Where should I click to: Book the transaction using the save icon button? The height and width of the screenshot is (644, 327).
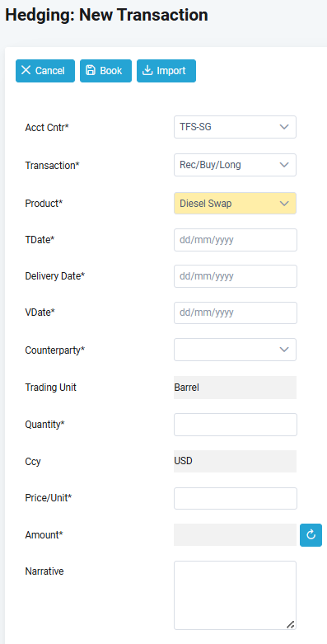click(x=105, y=71)
